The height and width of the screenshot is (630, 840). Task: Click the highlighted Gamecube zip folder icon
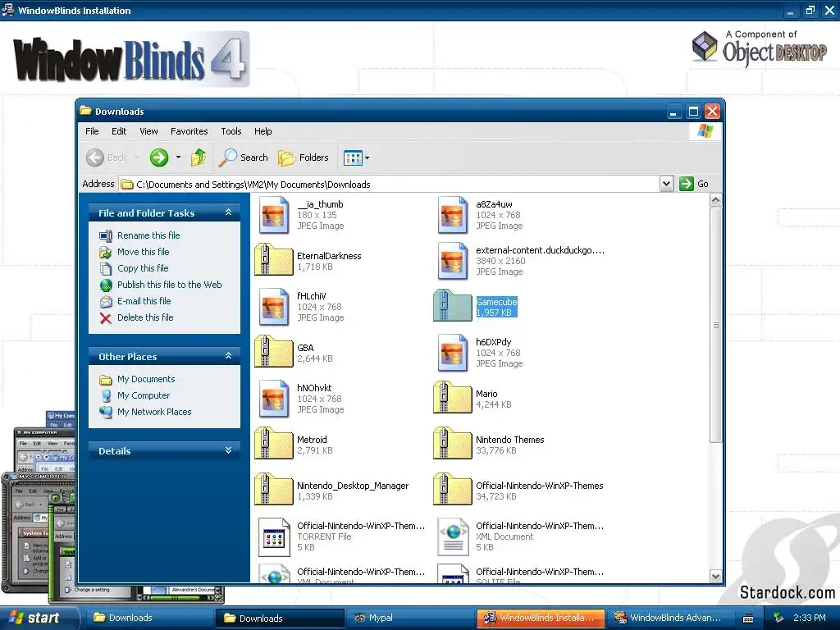pyautogui.click(x=453, y=305)
